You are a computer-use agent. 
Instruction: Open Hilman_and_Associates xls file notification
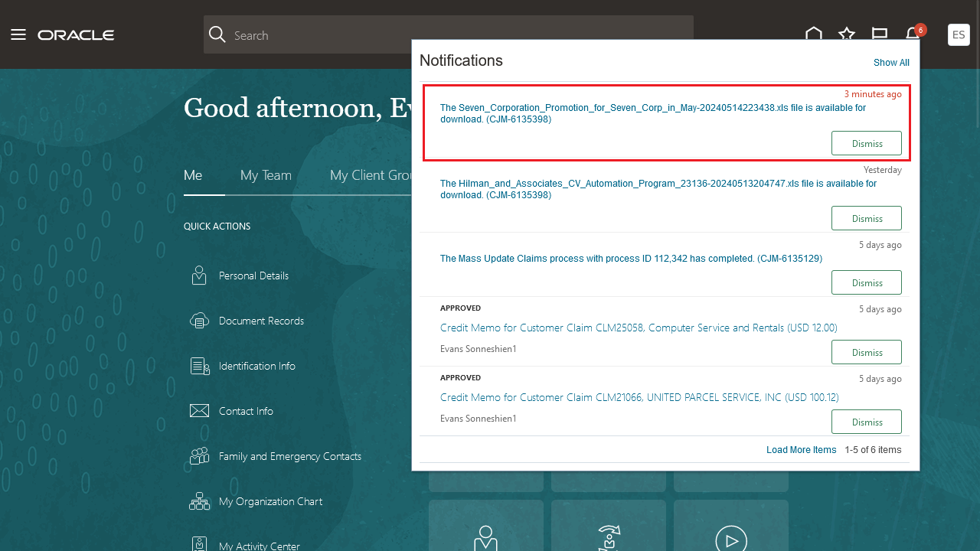[x=658, y=189]
